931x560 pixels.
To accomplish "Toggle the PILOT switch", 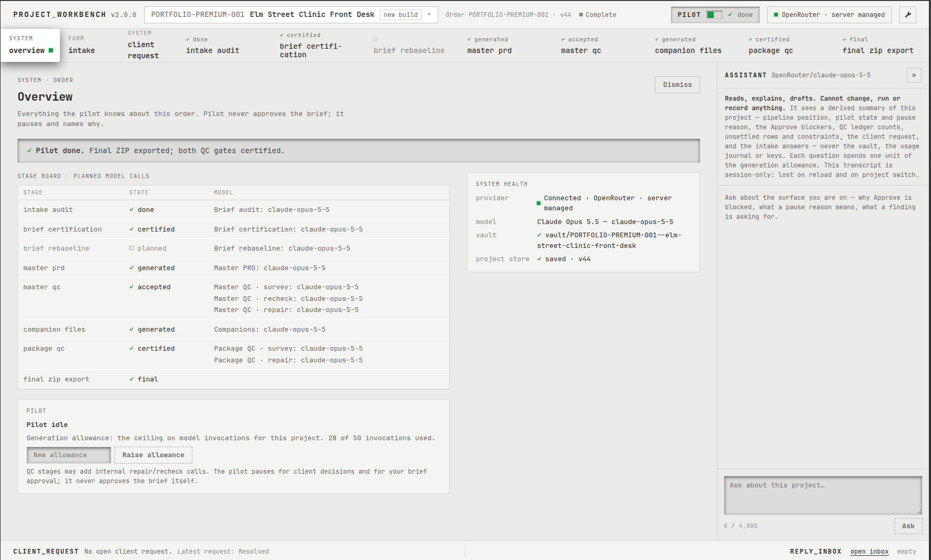I will (x=714, y=15).
